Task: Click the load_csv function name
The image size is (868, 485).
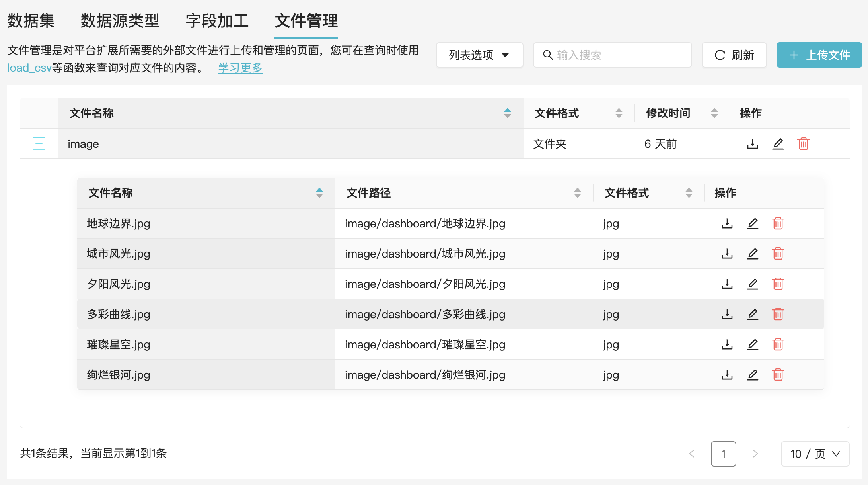Action: pos(29,68)
